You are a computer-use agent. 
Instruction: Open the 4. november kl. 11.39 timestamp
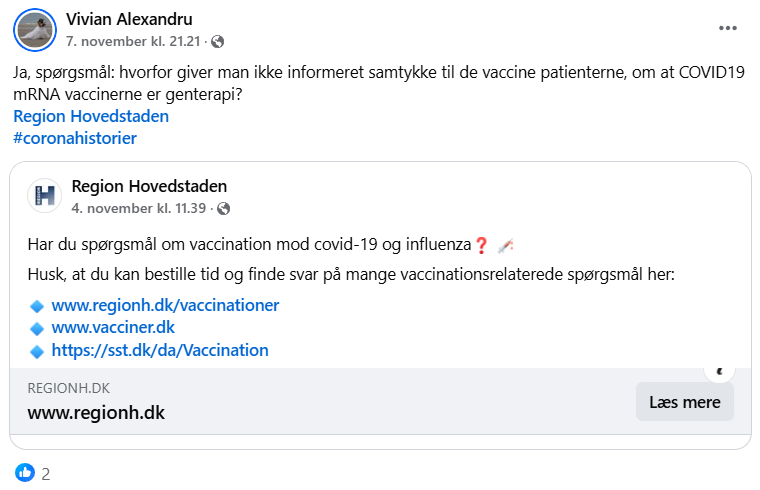click(x=139, y=208)
